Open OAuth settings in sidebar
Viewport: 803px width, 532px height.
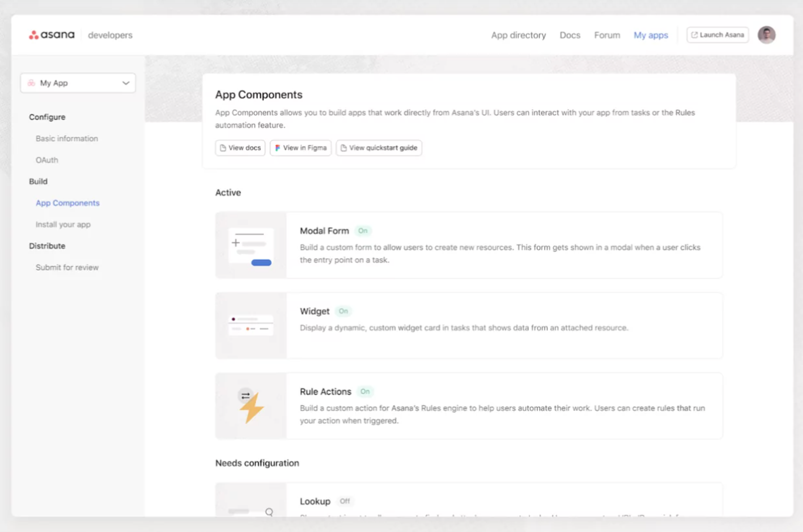coord(47,160)
